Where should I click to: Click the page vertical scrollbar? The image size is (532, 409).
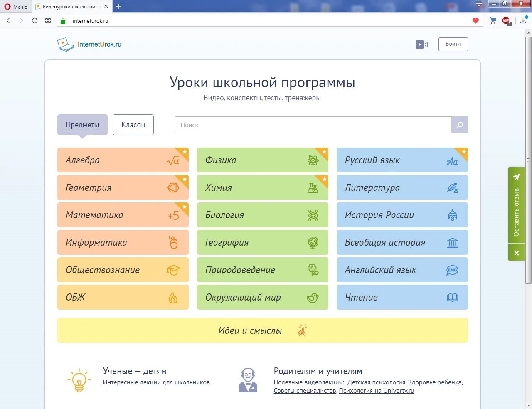529,160
